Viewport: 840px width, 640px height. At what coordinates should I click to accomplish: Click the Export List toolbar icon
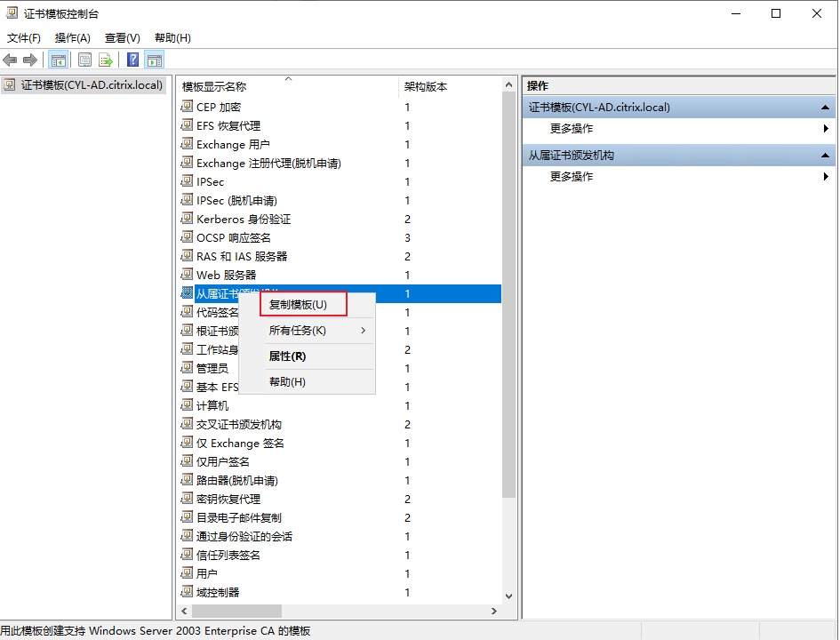point(106,60)
